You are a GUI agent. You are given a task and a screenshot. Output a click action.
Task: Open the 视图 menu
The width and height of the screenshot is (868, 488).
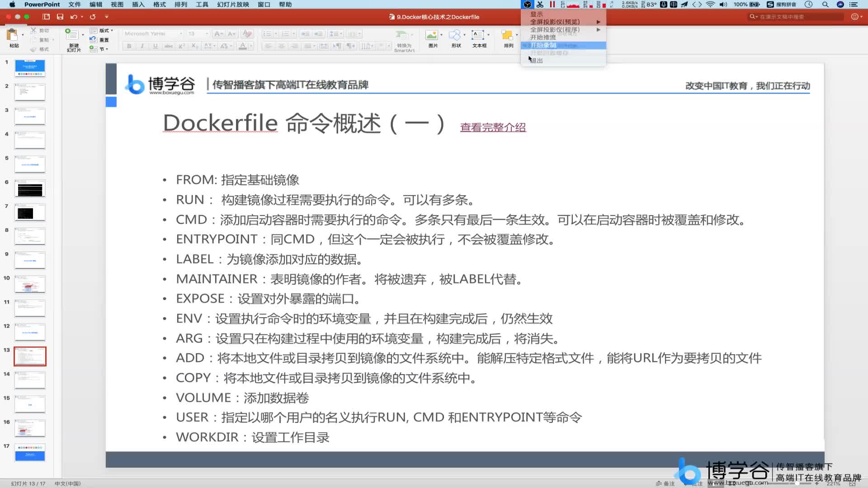[117, 5]
